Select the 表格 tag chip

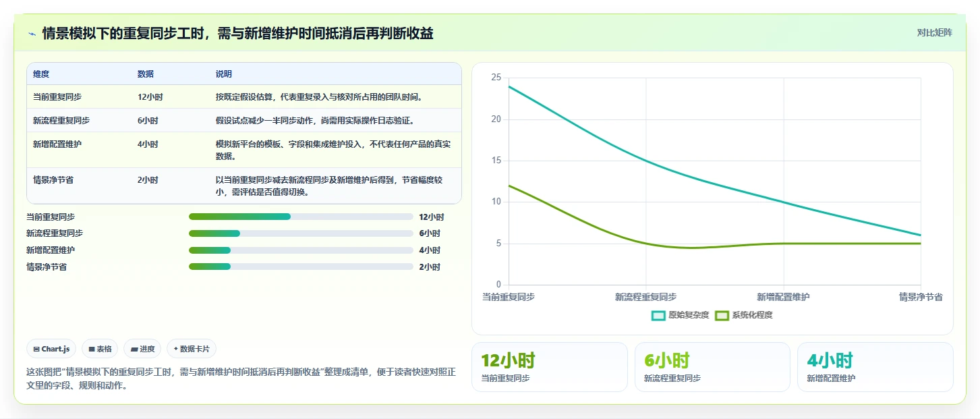point(100,349)
